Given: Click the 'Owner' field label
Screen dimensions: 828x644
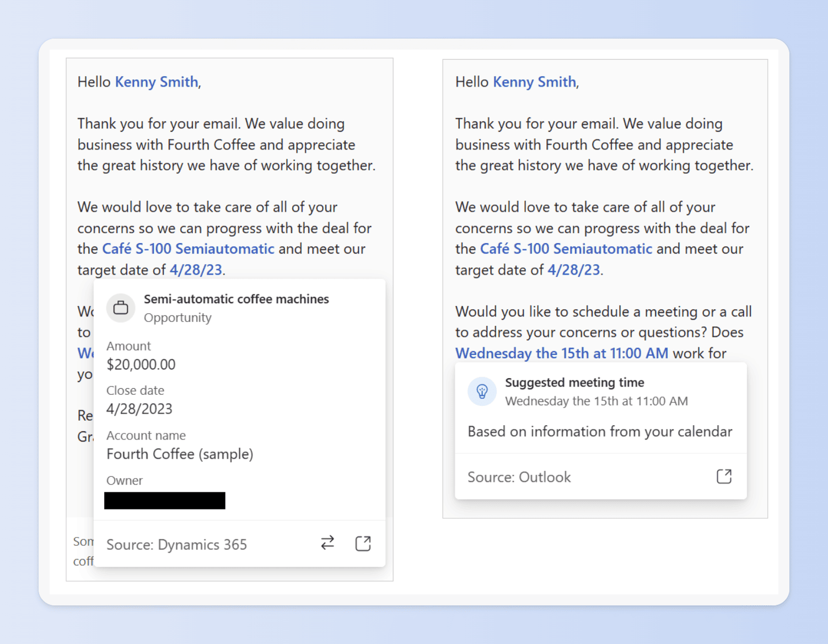Looking at the screenshot, I should click(125, 480).
